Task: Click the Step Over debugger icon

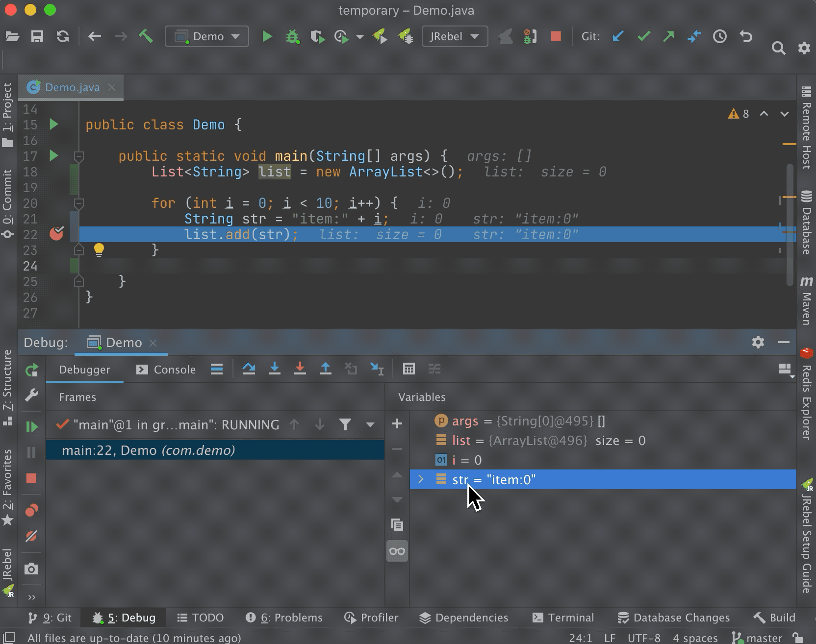Action: pyautogui.click(x=249, y=369)
